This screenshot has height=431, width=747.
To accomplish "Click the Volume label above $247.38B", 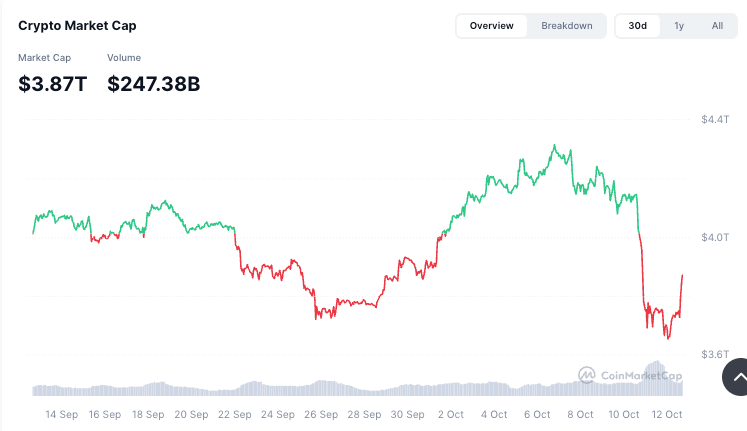I will [x=124, y=58].
